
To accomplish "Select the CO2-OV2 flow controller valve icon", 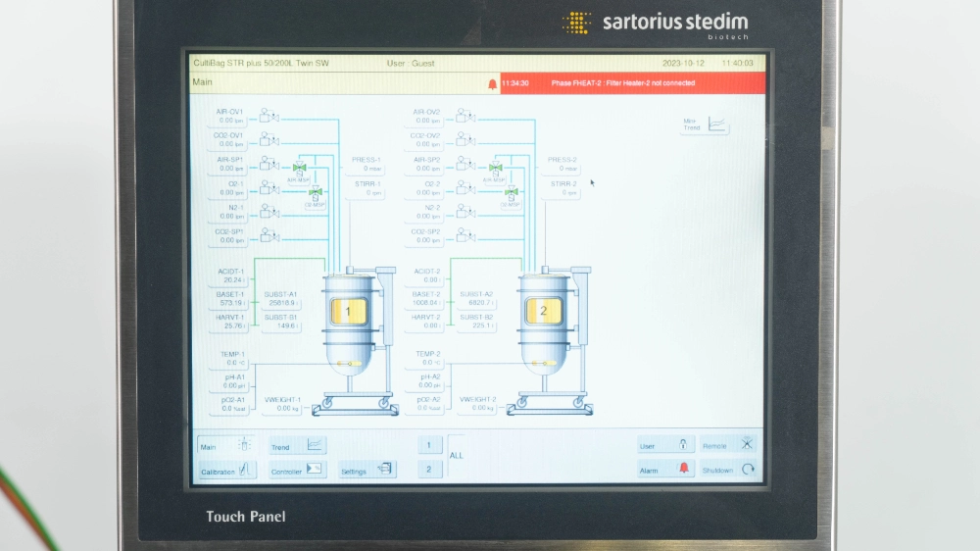I will (464, 140).
